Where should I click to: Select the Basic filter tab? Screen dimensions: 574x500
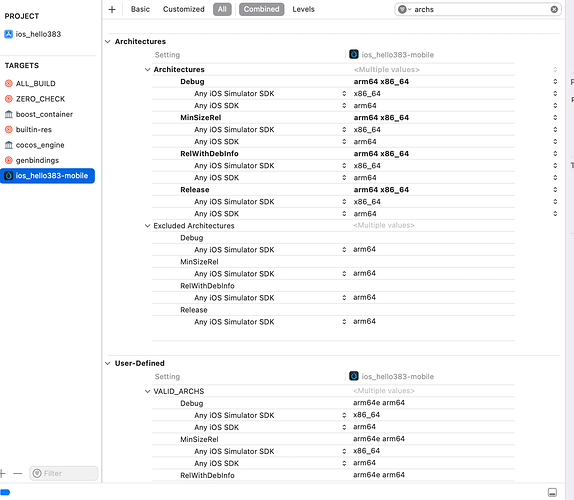(x=140, y=9)
